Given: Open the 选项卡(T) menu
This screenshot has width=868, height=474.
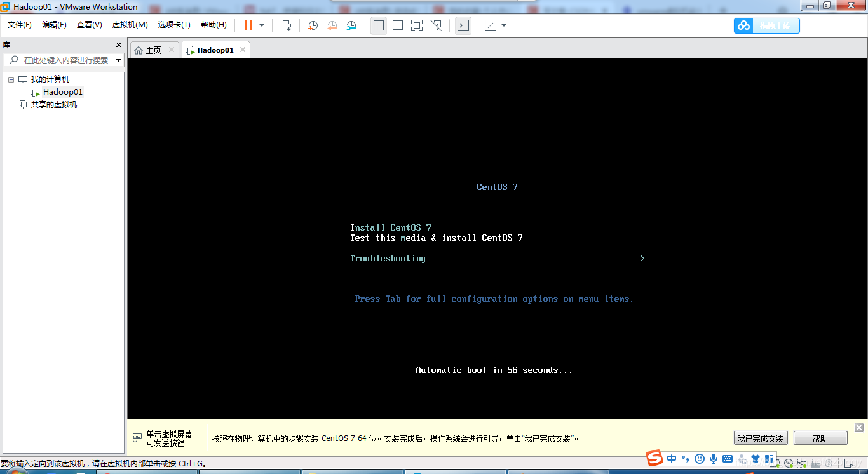Looking at the screenshot, I should click(x=174, y=25).
